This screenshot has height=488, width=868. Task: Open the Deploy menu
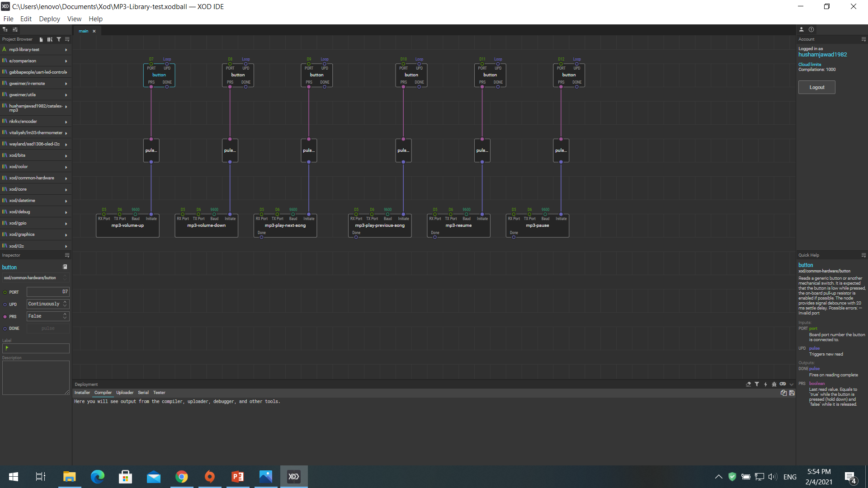click(x=49, y=19)
